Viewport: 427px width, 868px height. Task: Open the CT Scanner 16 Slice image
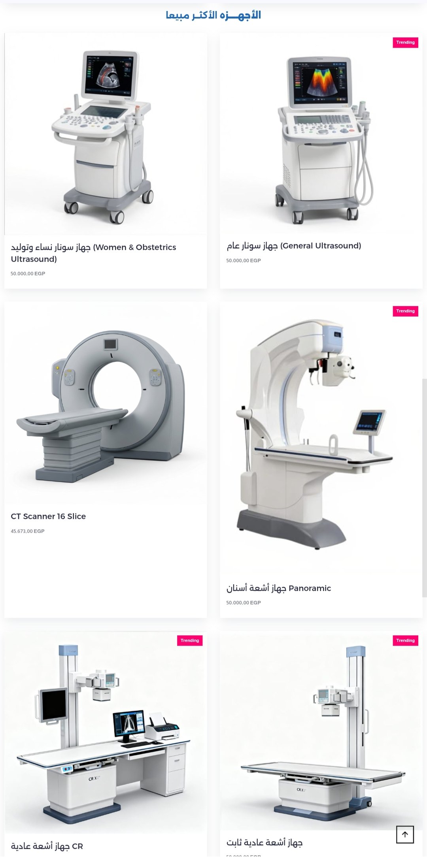pyautogui.click(x=106, y=403)
